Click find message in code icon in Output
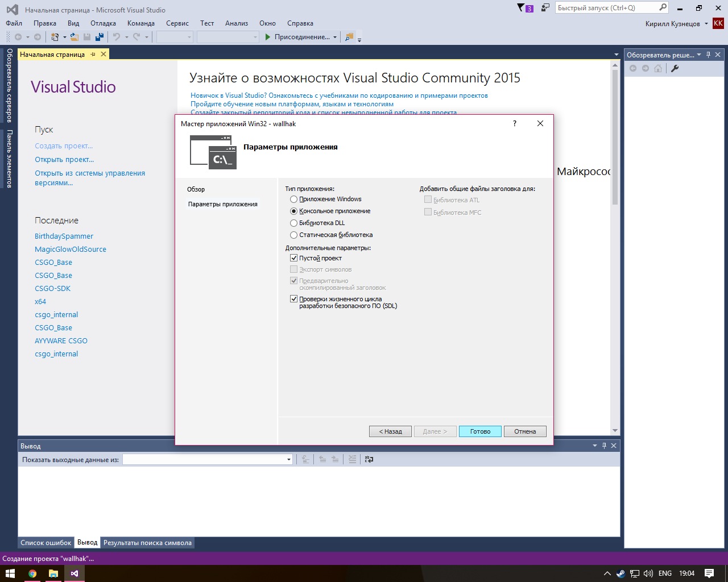The image size is (728, 582). [305, 459]
